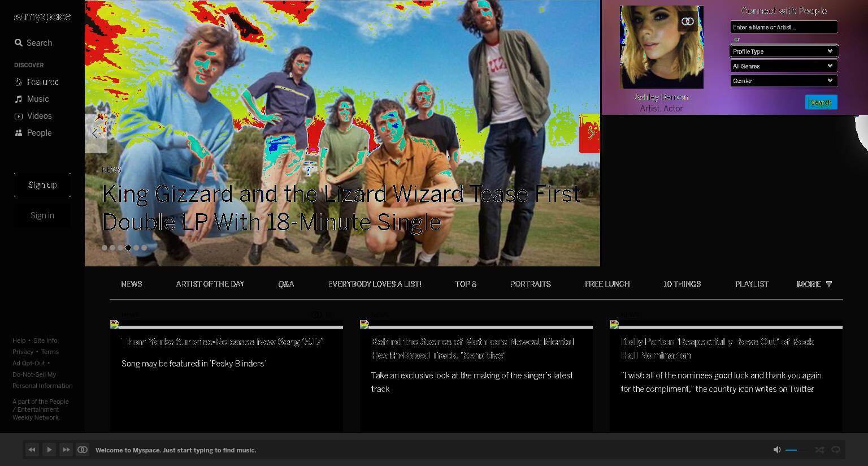Select the second carousel dot
The image size is (868, 466).
(112, 248)
